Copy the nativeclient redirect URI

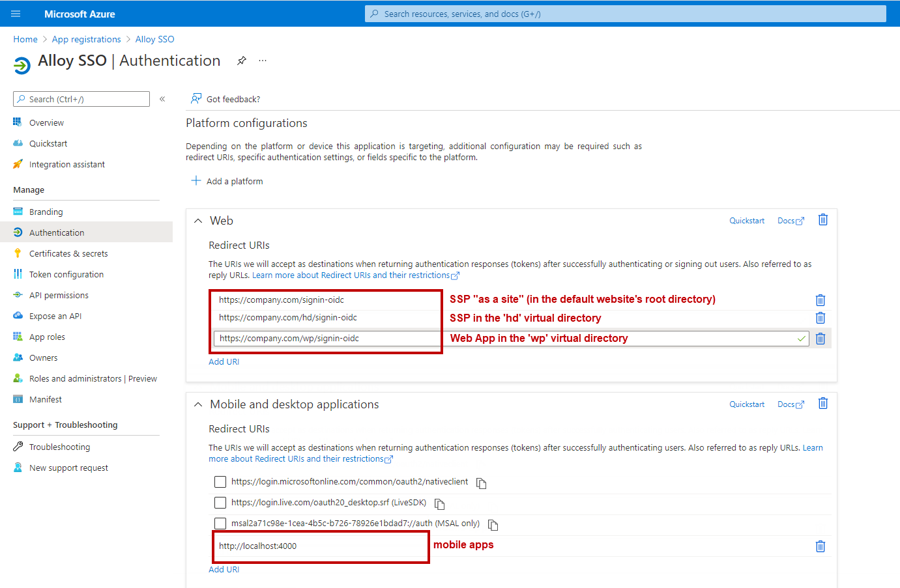tap(481, 483)
